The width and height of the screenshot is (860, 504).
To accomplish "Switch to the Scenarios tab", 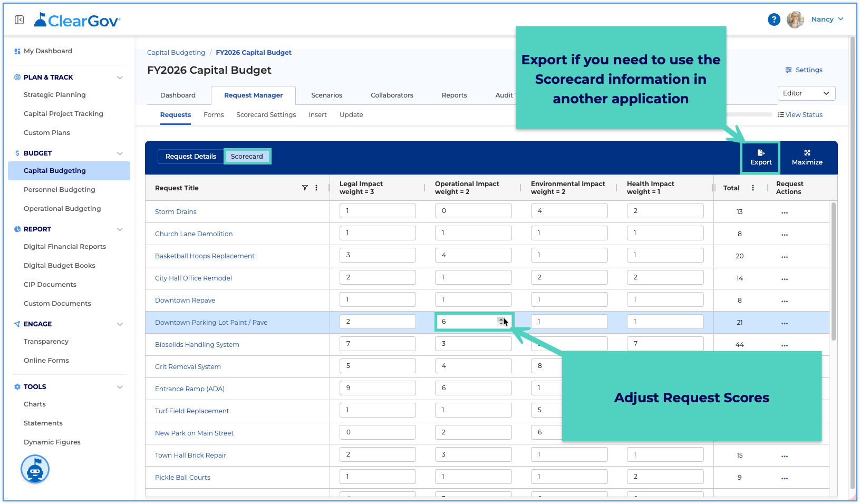I will 326,95.
